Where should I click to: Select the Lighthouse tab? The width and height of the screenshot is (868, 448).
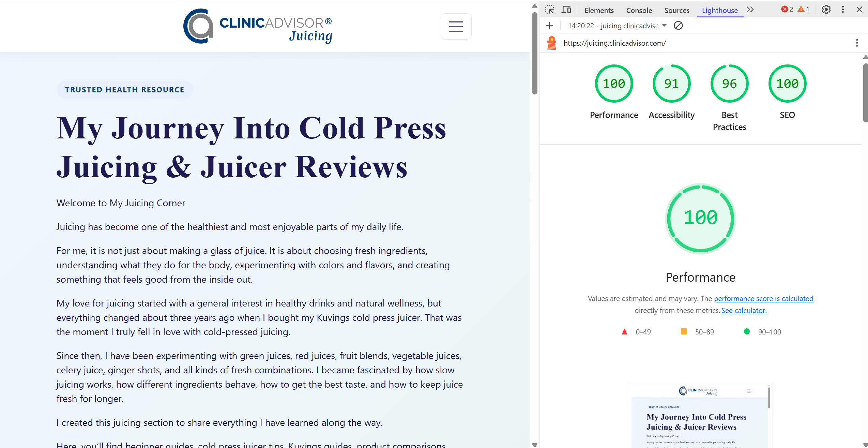pos(720,10)
